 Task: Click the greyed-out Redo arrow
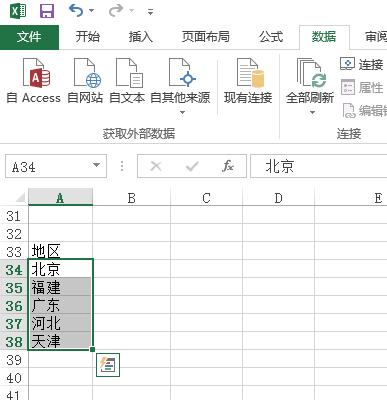point(116,11)
